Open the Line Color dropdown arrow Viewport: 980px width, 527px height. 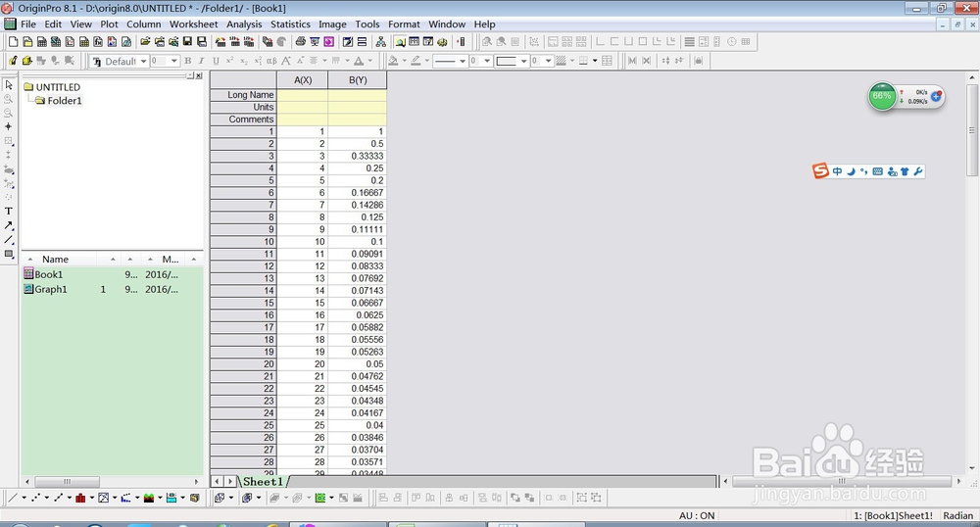pyautogui.click(x=427, y=61)
